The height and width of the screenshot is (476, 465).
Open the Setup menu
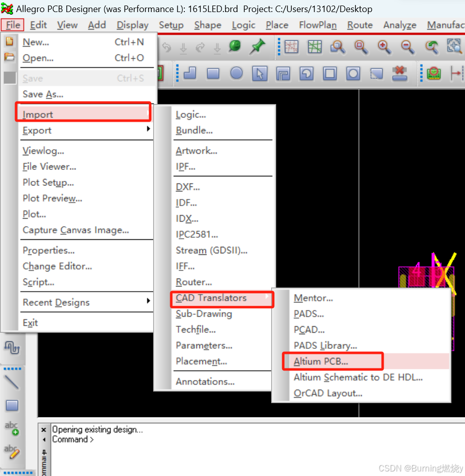click(171, 25)
